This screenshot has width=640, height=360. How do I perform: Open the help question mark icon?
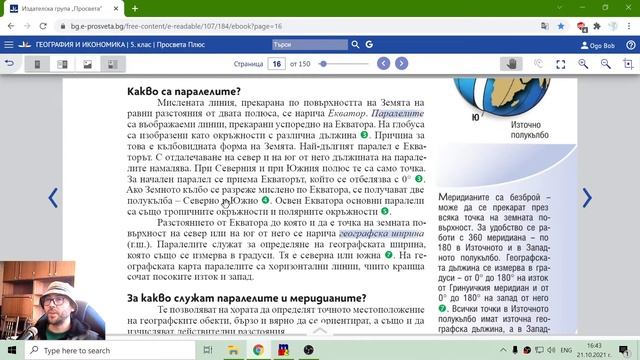click(631, 45)
